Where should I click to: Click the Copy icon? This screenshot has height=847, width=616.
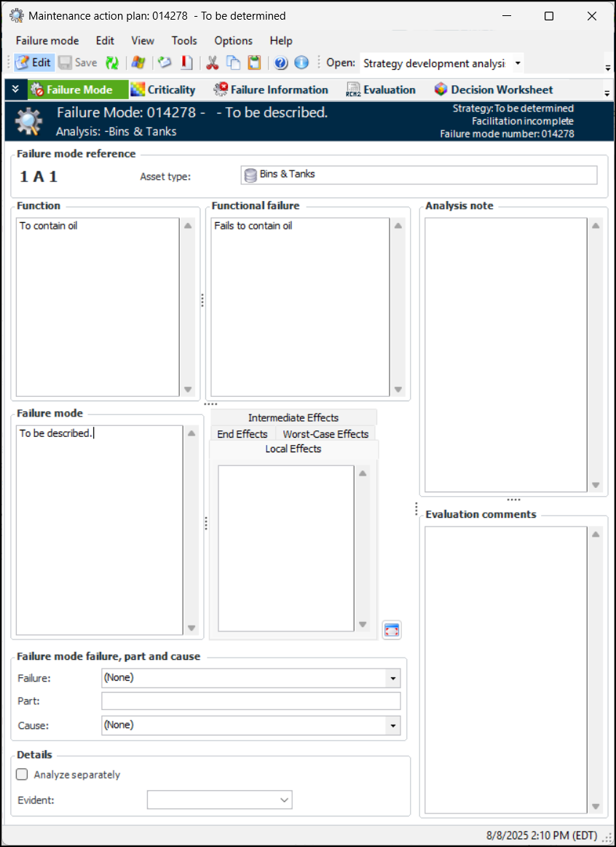(233, 63)
